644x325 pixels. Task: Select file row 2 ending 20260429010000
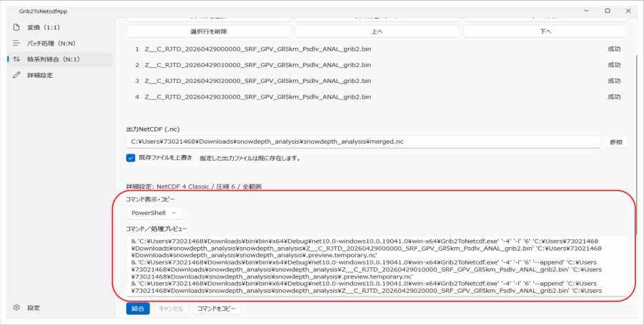[377, 65]
